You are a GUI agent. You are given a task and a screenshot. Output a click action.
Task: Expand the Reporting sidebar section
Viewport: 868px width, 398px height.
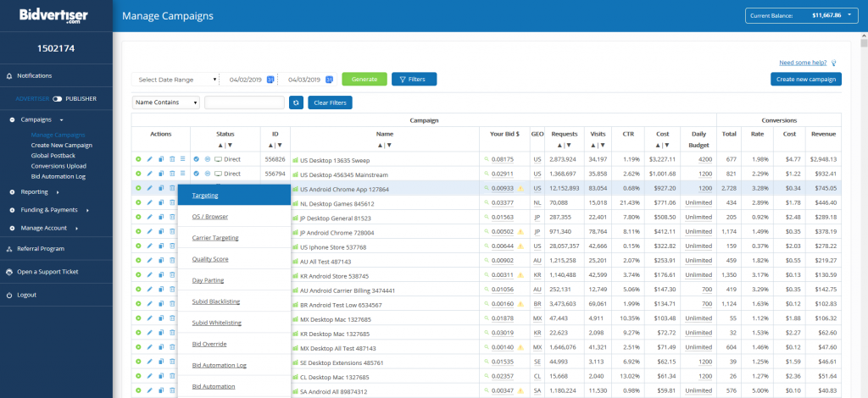[35, 192]
